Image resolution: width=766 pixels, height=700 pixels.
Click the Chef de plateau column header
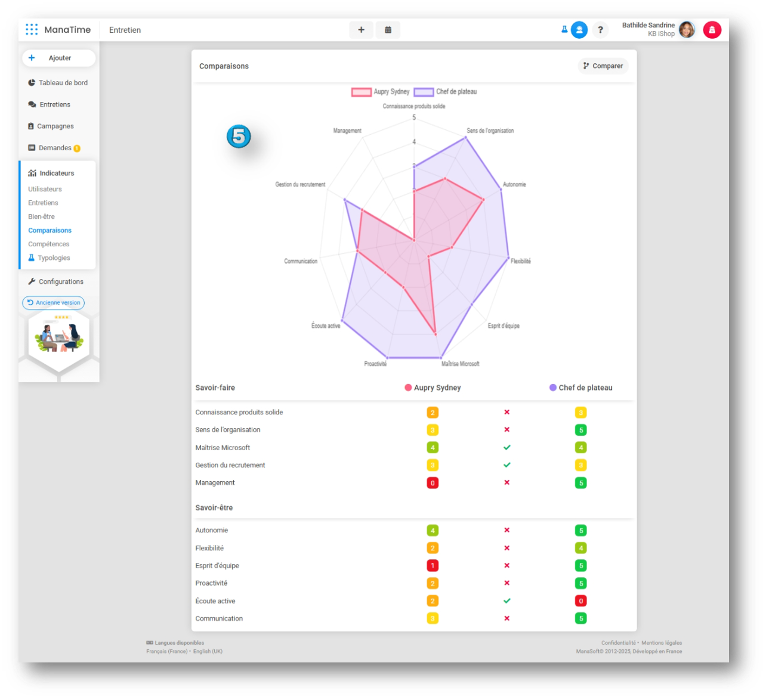[x=581, y=388]
